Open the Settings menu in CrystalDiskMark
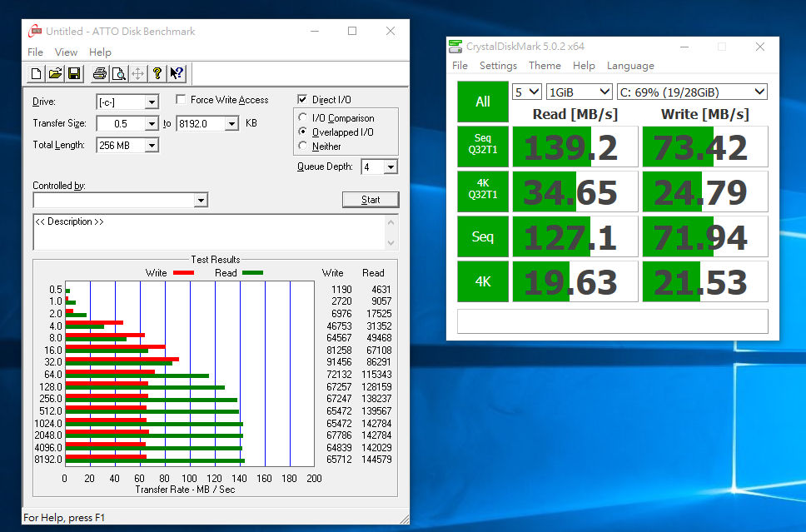Screen dimensions: 806x532 point(498,65)
